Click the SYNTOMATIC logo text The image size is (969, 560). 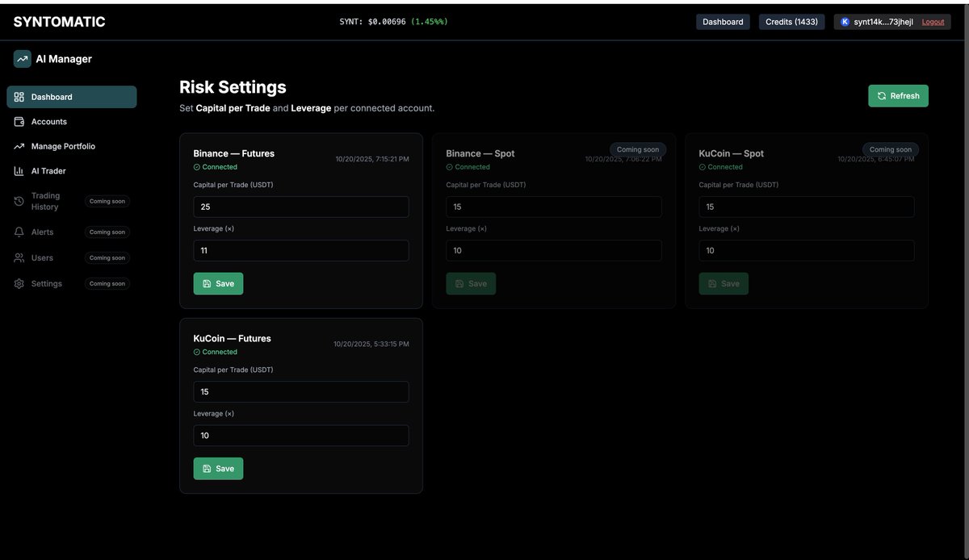pyautogui.click(x=59, y=22)
